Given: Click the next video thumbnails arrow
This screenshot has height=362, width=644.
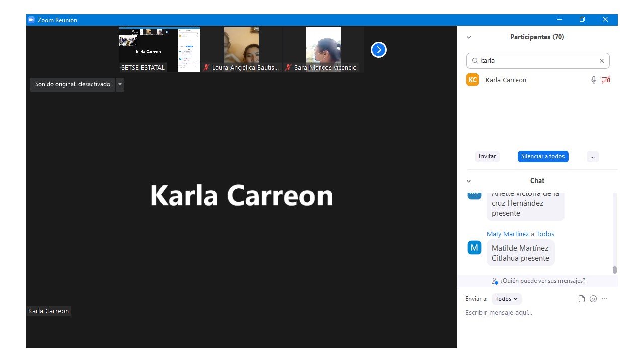Looking at the screenshot, I should point(378,50).
